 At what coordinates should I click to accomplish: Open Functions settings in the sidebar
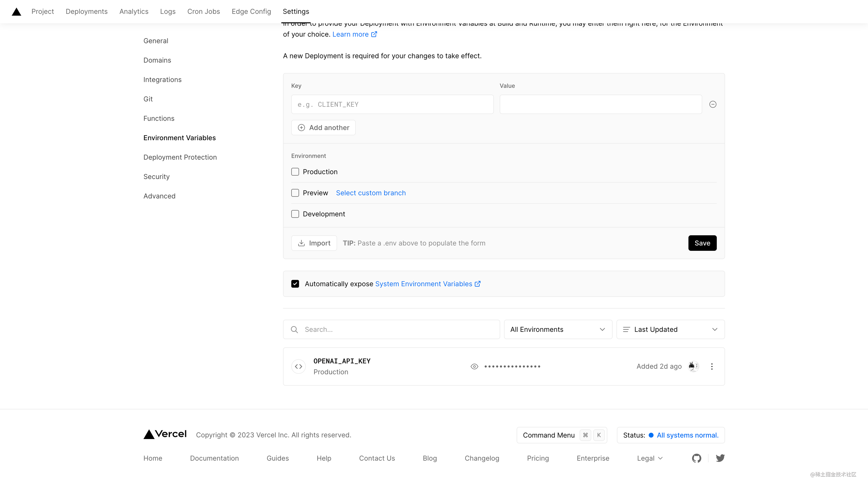click(159, 118)
